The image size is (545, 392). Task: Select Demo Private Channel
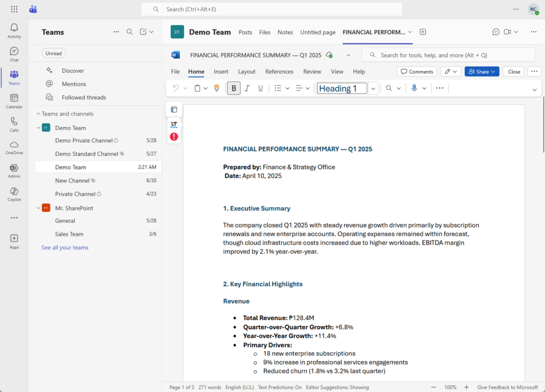tap(97, 140)
